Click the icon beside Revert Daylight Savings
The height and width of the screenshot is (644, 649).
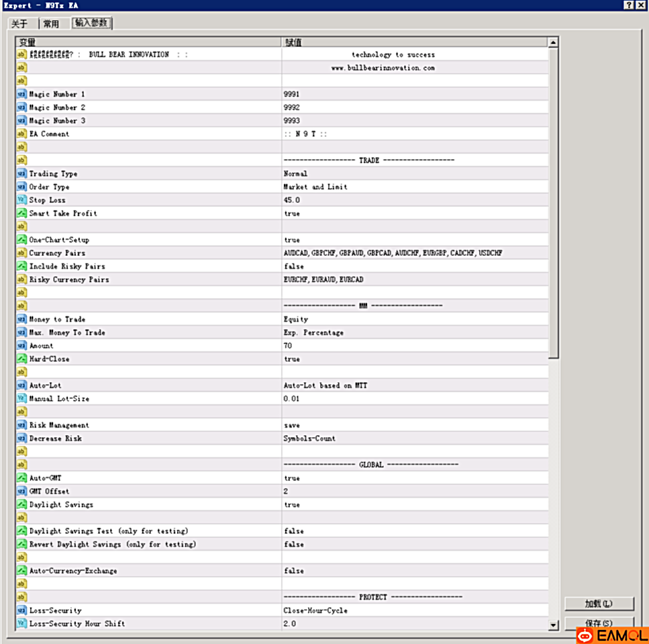(x=21, y=544)
